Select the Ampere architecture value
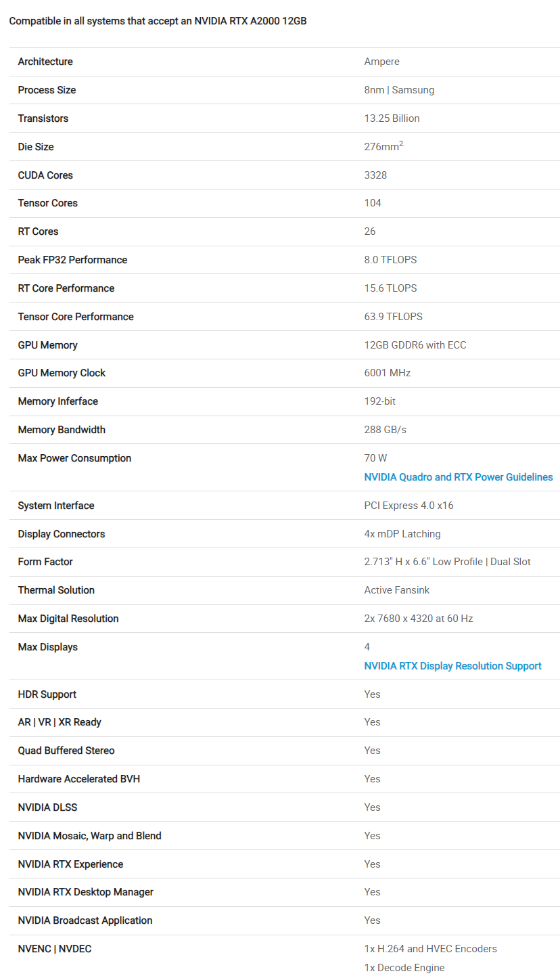The height and width of the screenshot is (980, 560). pyautogui.click(x=381, y=62)
